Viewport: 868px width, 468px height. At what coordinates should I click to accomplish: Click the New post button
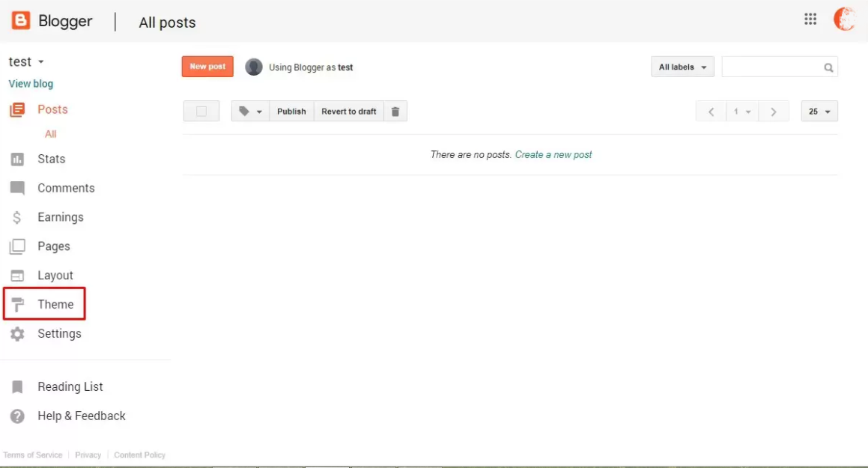pos(207,66)
